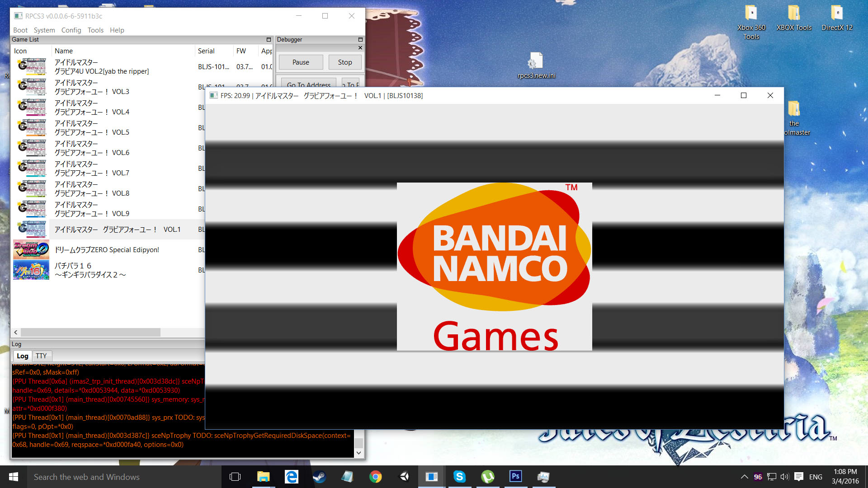868x488 pixels.
Task: Open Google Chrome from taskbar
Action: pos(375,477)
